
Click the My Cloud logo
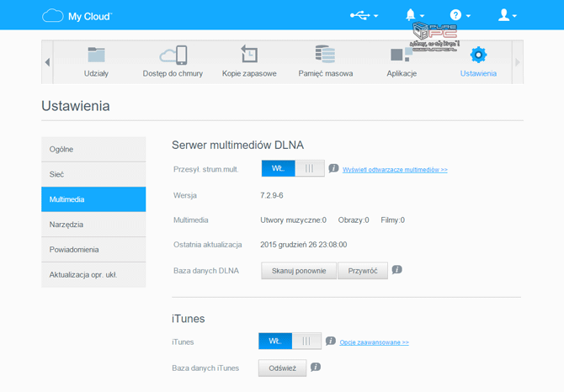click(x=77, y=16)
